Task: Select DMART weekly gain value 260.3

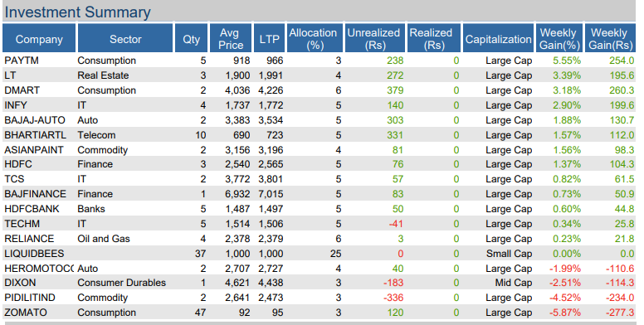Action: 622,90
